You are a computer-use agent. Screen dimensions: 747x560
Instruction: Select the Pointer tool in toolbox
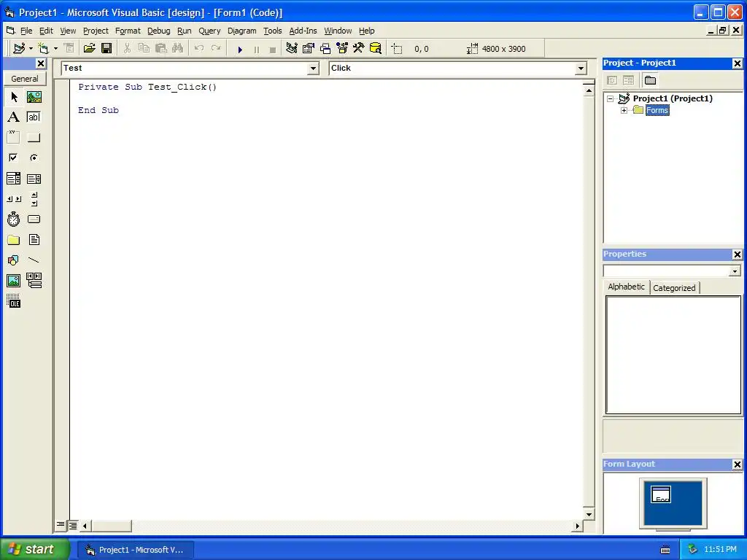coord(14,97)
